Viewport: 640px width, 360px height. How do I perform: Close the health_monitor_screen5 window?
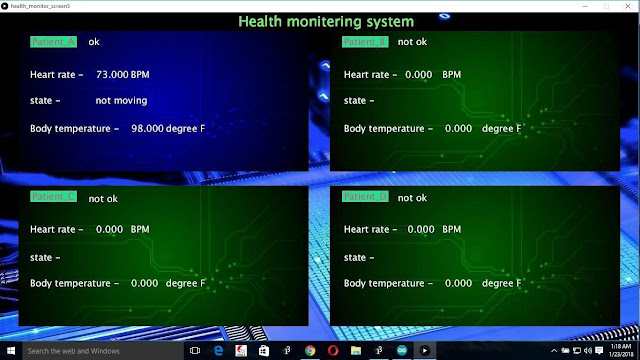coord(628,6)
